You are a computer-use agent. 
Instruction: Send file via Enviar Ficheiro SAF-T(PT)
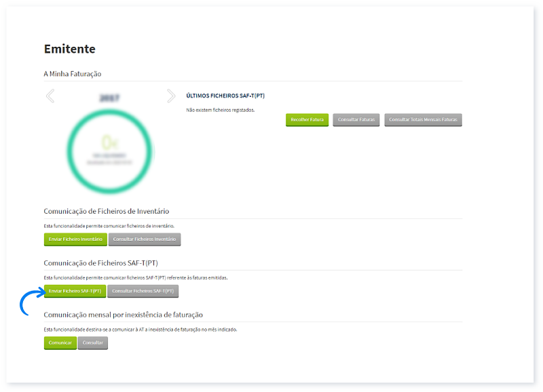click(x=75, y=291)
